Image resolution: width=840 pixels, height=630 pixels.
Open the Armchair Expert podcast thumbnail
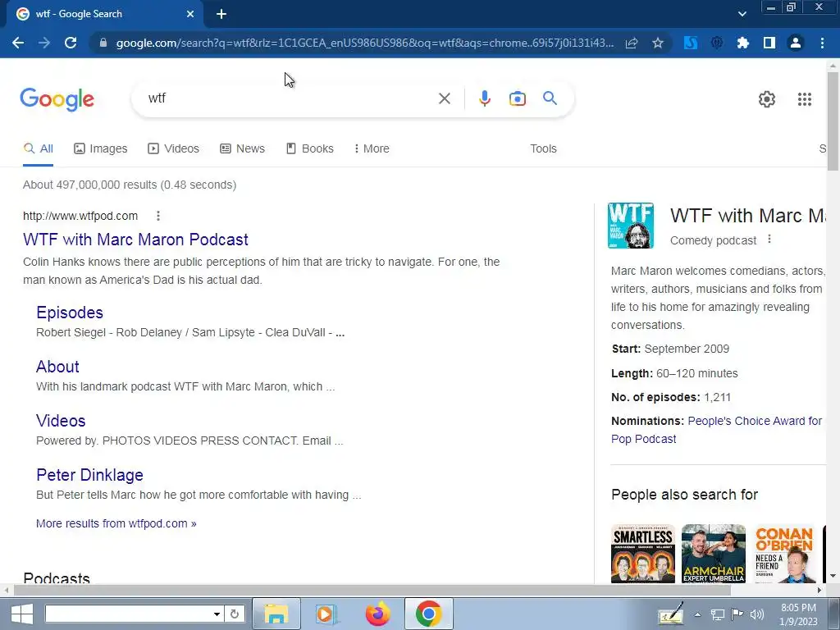pos(714,554)
